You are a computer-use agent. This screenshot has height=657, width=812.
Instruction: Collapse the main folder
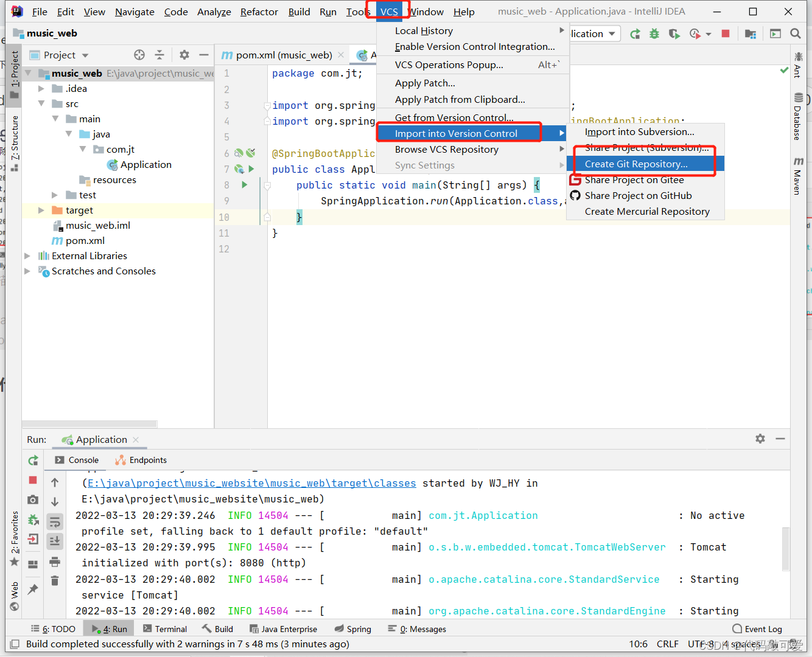[55, 119]
